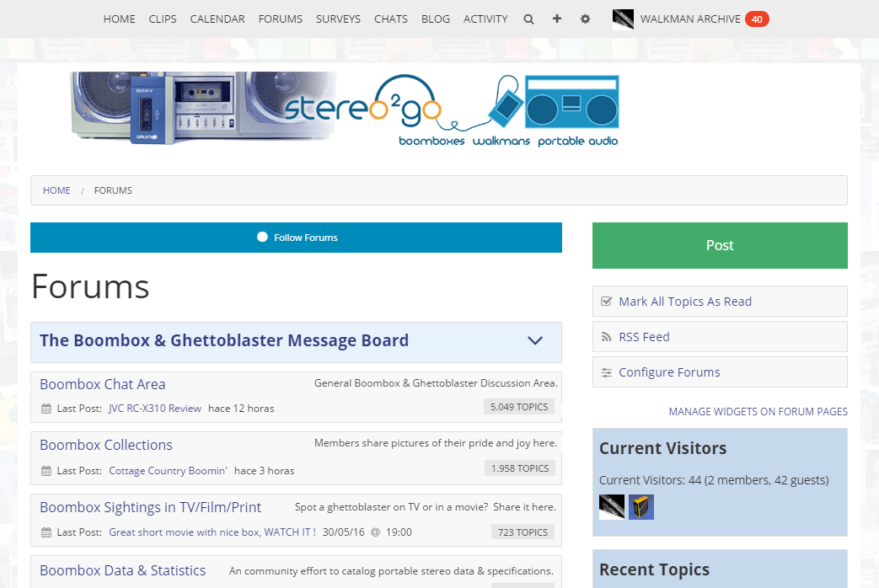Open the Boombox Chat Area forum
879x588 pixels.
[103, 384]
